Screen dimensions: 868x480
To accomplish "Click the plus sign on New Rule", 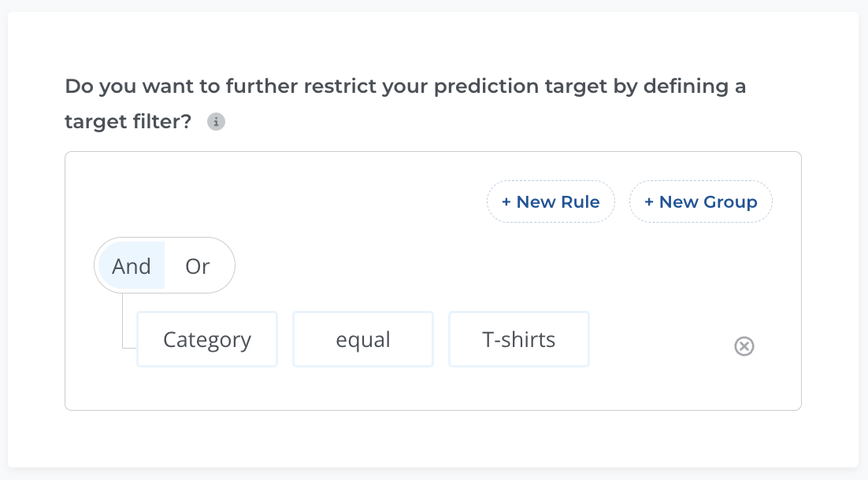I will 506,202.
